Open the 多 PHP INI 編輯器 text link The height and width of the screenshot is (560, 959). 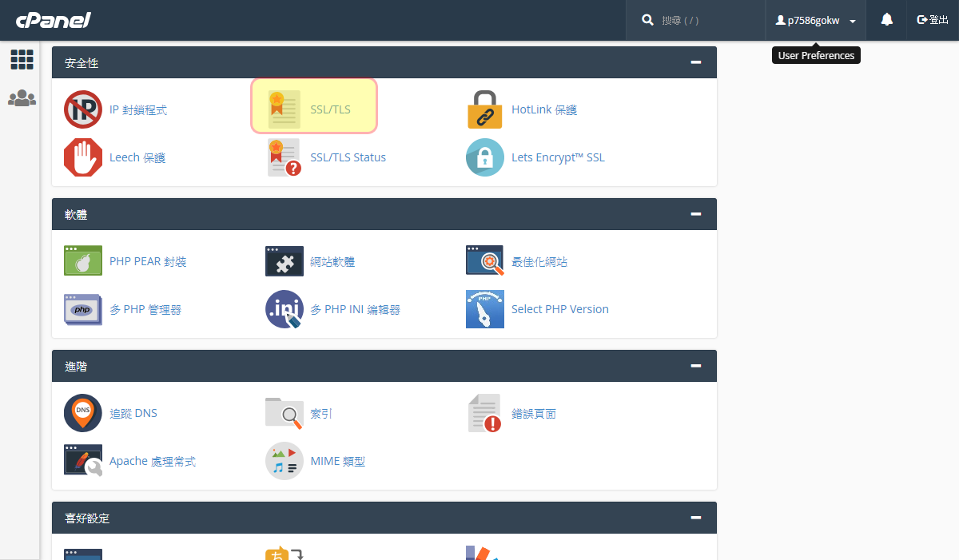coord(355,310)
